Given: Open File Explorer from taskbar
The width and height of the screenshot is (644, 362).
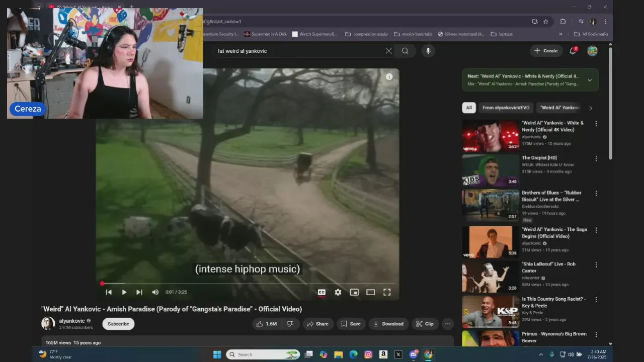Looking at the screenshot, I should pyautogui.click(x=338, y=354).
